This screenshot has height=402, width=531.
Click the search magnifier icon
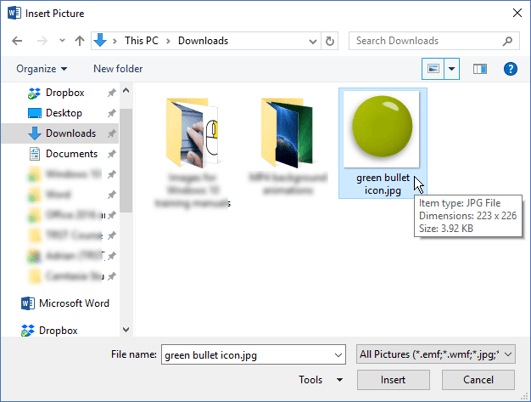[507, 41]
